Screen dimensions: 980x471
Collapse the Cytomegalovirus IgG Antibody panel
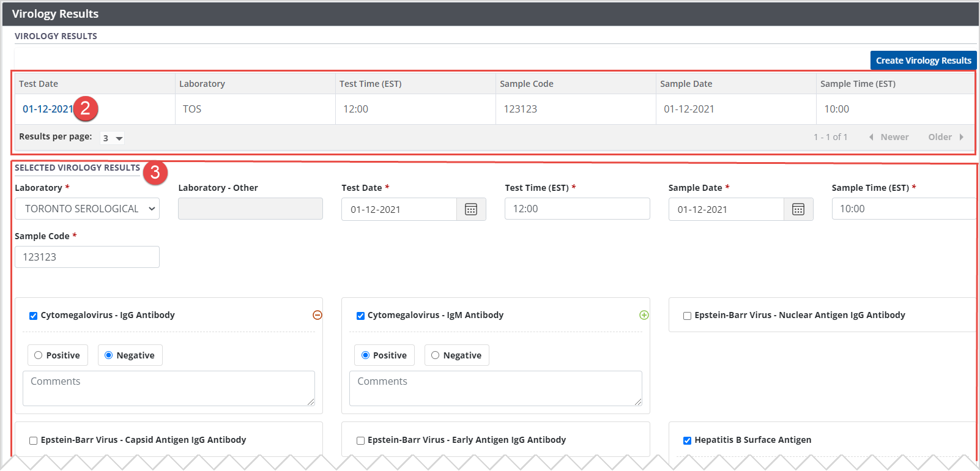coord(317,315)
